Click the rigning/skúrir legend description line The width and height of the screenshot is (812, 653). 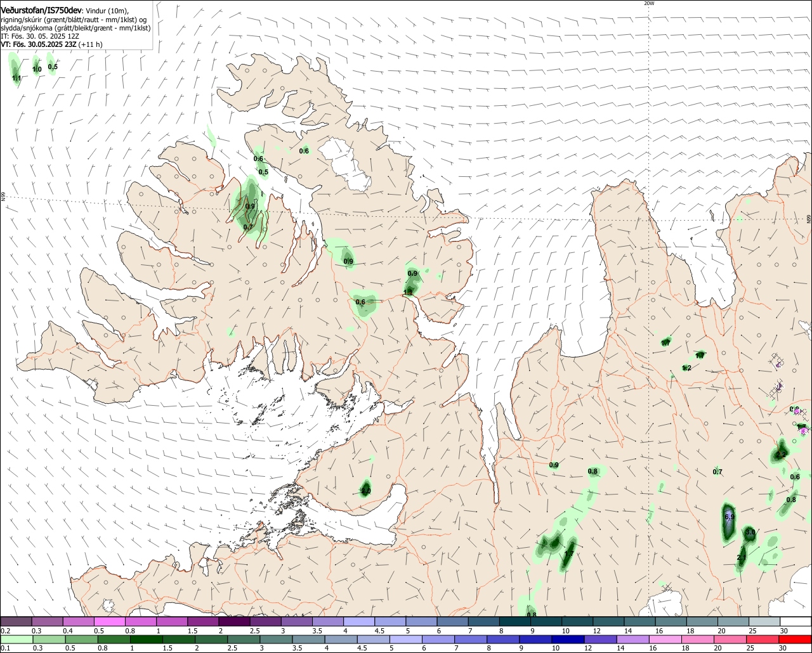pos(74,20)
